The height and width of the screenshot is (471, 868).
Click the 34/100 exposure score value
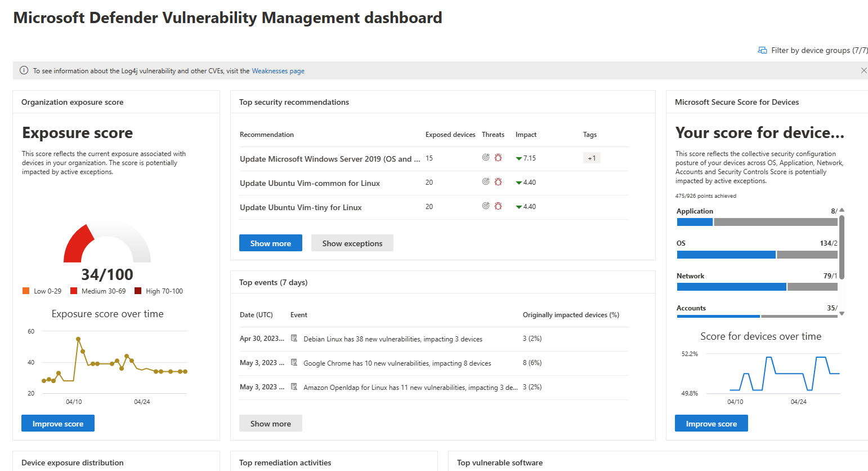pyautogui.click(x=107, y=274)
